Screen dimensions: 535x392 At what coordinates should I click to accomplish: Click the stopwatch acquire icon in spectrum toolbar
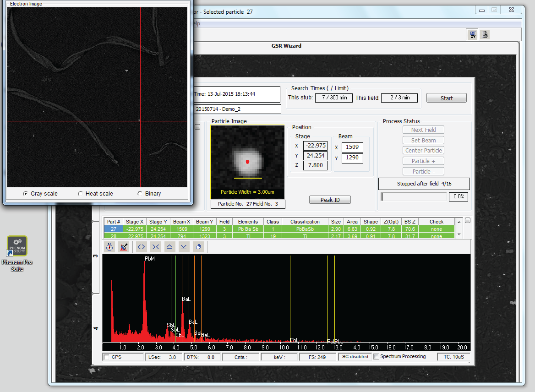click(x=109, y=247)
